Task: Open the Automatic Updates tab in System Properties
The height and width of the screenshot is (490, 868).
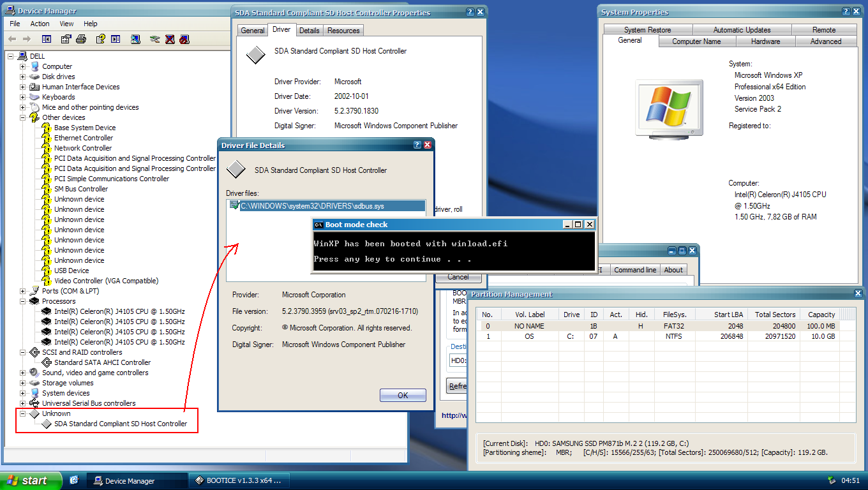Action: click(x=742, y=30)
